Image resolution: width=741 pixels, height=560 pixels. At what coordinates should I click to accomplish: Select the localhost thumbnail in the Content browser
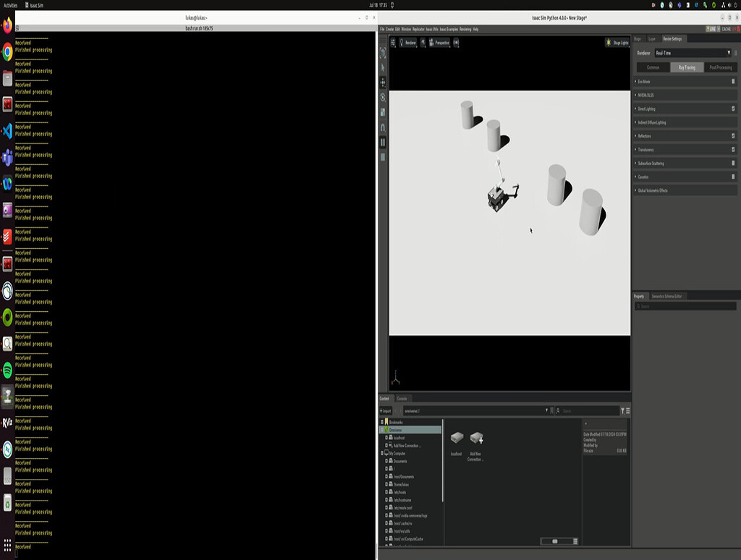(456, 440)
